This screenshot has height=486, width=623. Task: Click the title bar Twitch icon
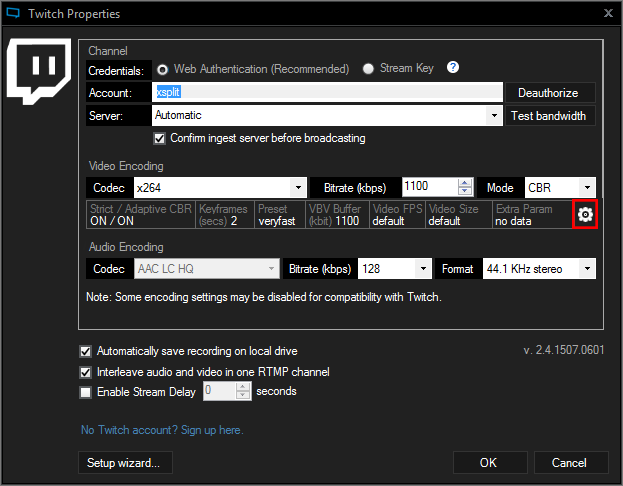[x=13, y=14]
